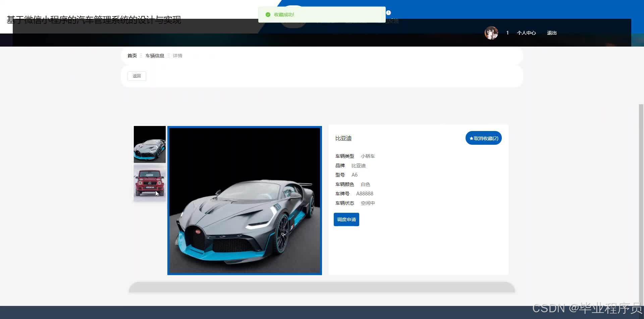Viewport: 644px width, 319px height.
Task: Click the 车辆颜色 label
Action: tap(345, 184)
